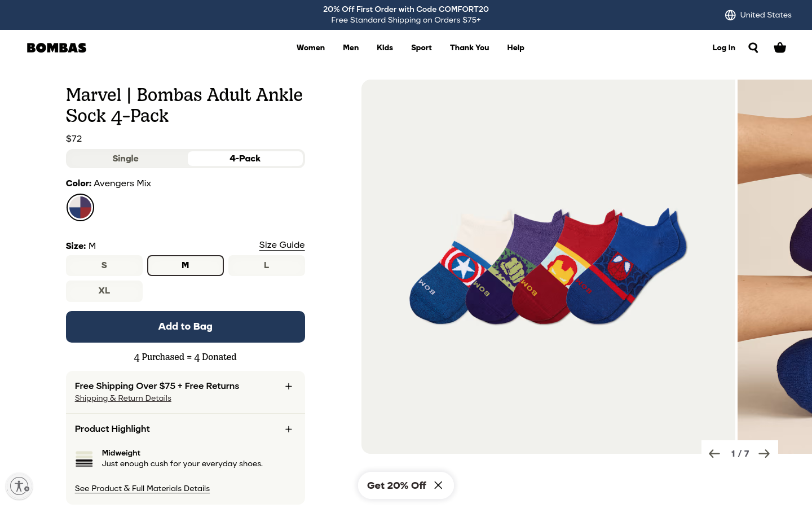Viewport: 812px width, 508px height.
Task: Dismiss the Get 20% Off popup
Action: [438, 485]
